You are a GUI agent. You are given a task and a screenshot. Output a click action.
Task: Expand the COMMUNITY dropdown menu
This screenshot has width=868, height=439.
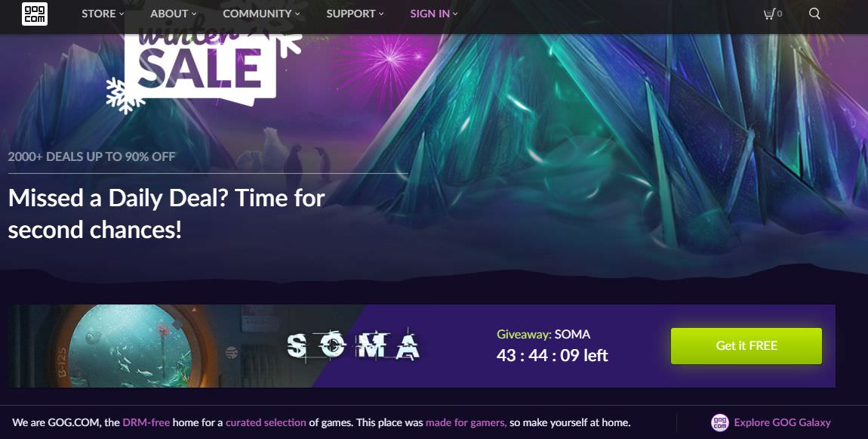tap(261, 14)
